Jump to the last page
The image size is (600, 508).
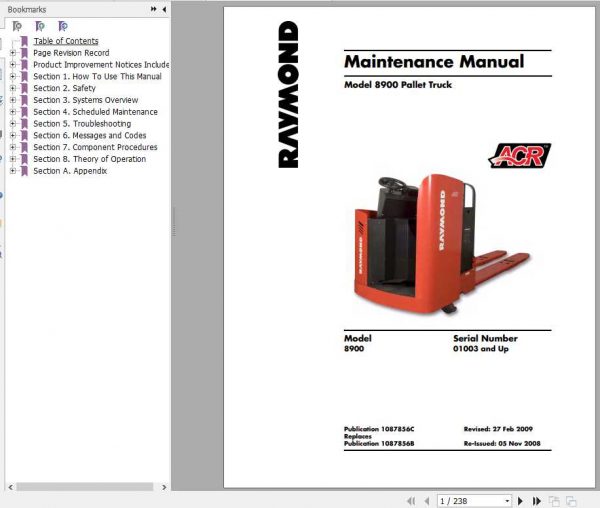point(536,501)
